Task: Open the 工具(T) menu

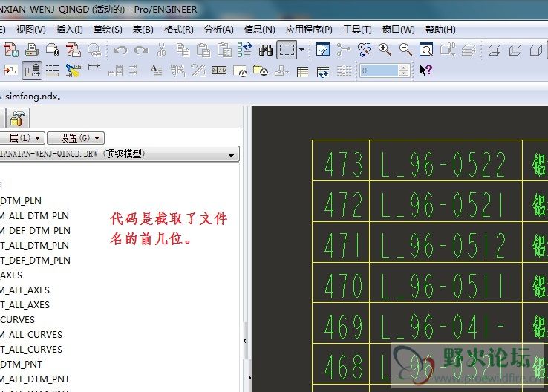Action: [x=357, y=30]
